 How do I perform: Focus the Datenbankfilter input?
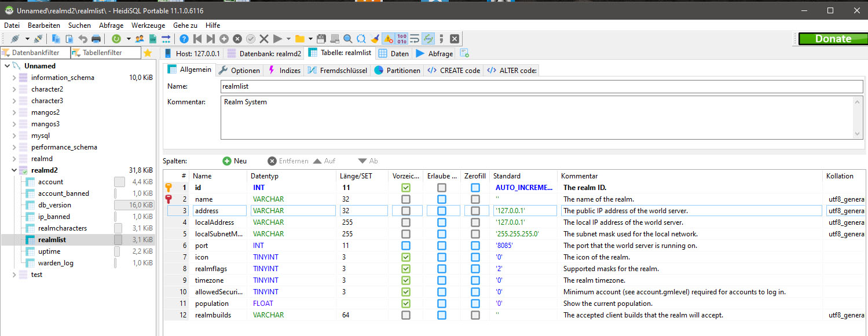pyautogui.click(x=35, y=53)
